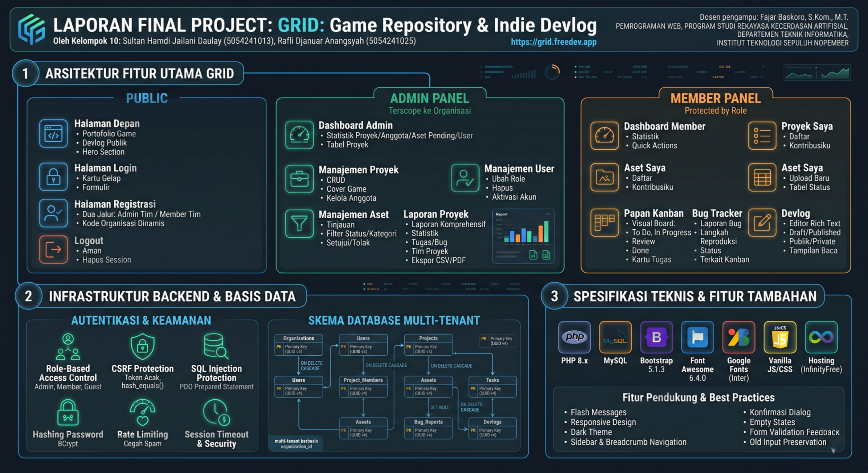Screen dimensions: 868x473
Task: Click the Aset Saya picture icon
Action: point(604,177)
